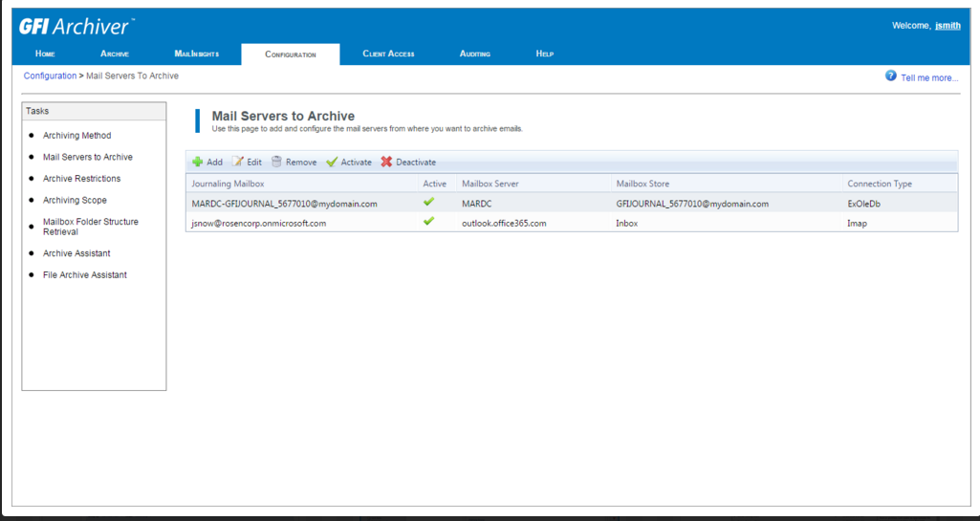This screenshot has width=980, height=521.
Task: Click the GFIJOURNAL_5677010@mydomain.com mailbox store cell
Action: [x=692, y=204]
